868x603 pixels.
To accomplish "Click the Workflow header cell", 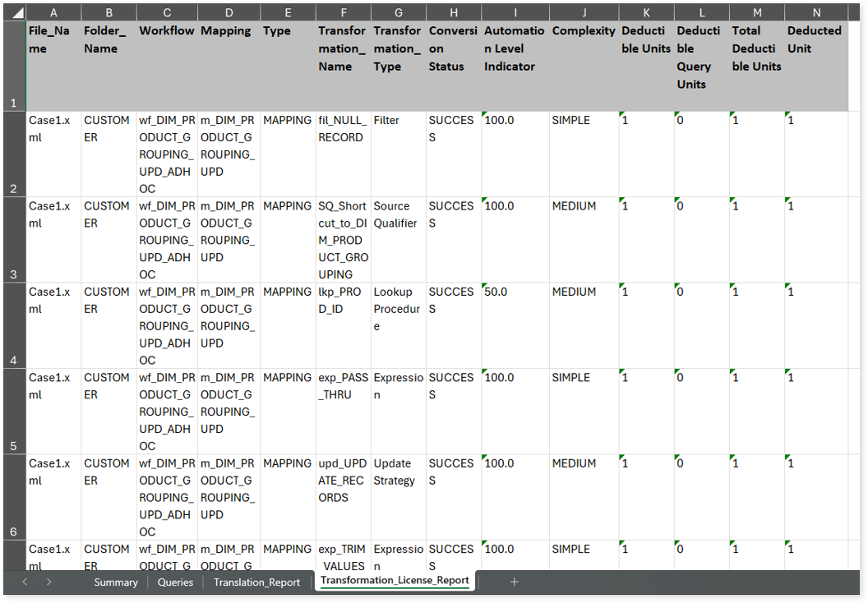I will [x=167, y=67].
